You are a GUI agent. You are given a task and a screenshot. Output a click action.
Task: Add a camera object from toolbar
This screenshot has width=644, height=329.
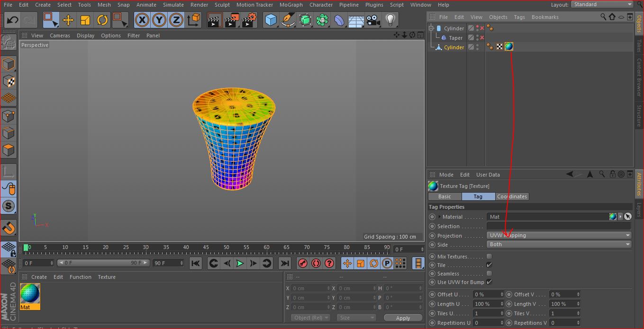point(373,20)
